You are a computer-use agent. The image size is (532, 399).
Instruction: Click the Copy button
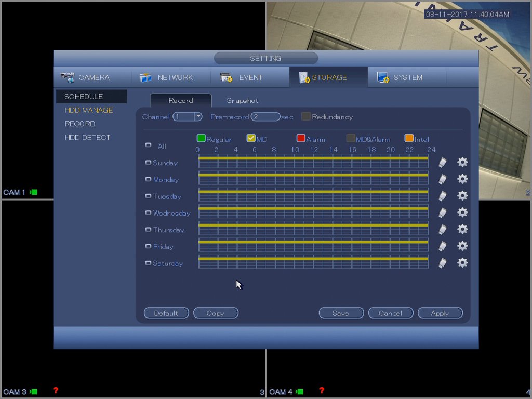click(x=216, y=313)
